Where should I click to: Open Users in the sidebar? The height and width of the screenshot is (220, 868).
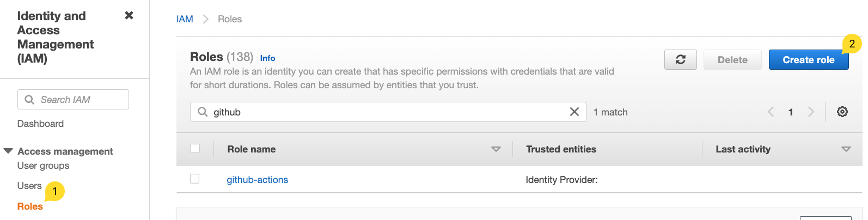29,186
